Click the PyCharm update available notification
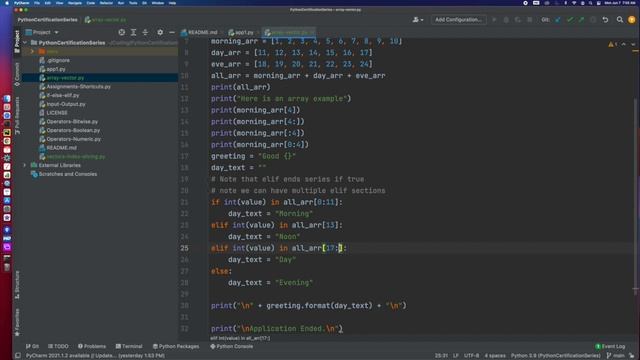 tap(95, 356)
